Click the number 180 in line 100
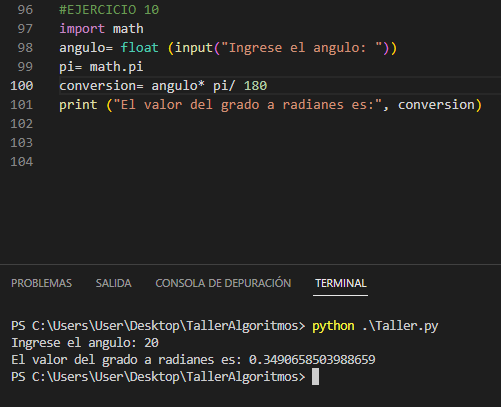This screenshot has width=501, height=407. pos(255,86)
